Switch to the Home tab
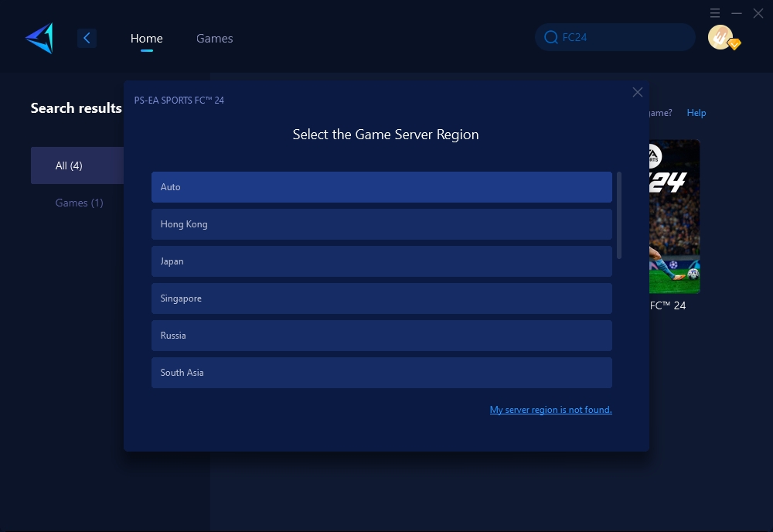 tap(146, 38)
